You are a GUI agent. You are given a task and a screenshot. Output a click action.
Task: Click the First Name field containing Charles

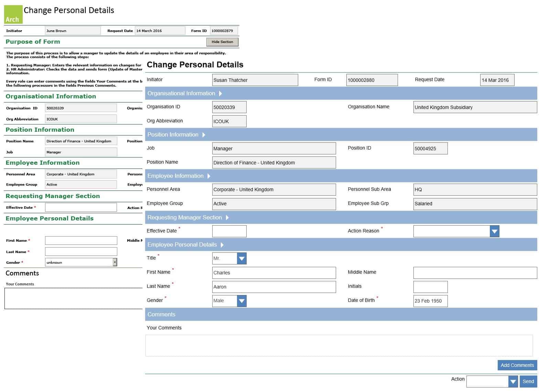tap(274, 273)
